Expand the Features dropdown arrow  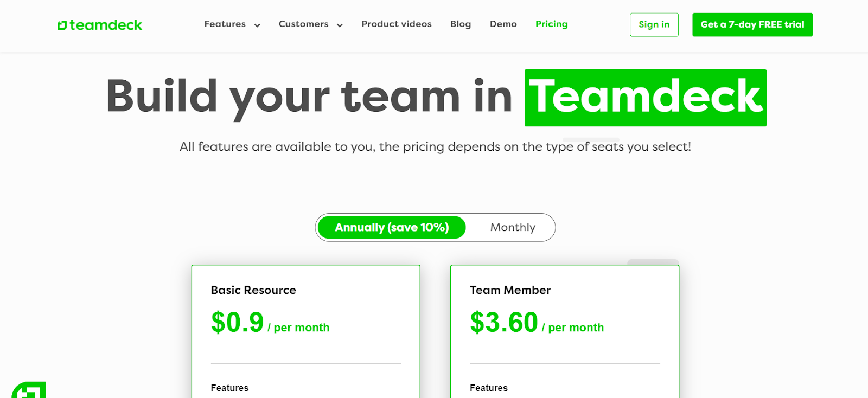[x=257, y=25]
